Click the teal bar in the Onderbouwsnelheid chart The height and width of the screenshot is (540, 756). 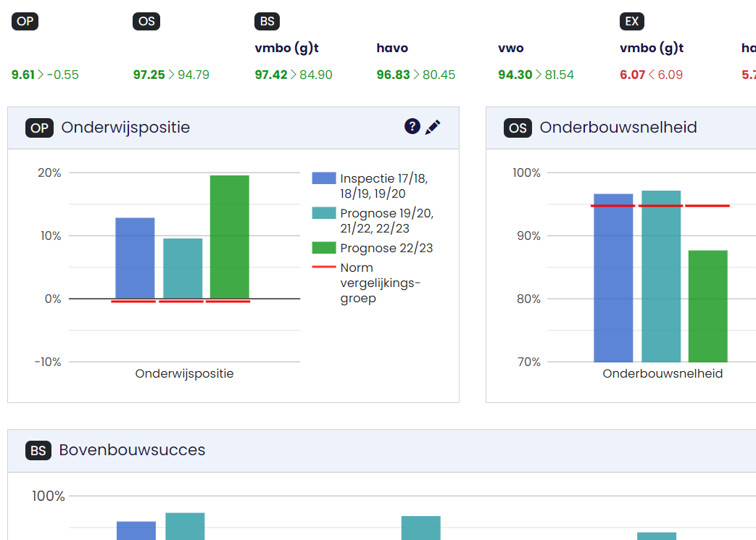click(x=661, y=276)
